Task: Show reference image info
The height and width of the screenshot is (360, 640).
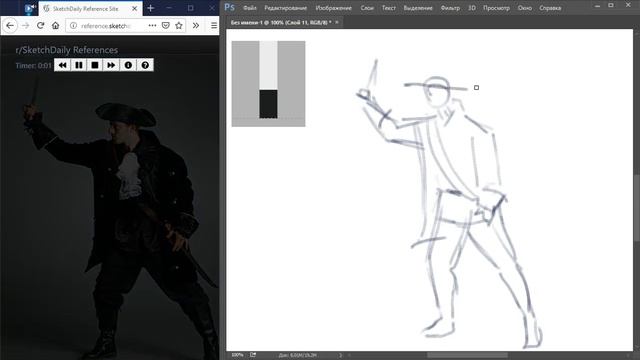Action: (x=128, y=65)
